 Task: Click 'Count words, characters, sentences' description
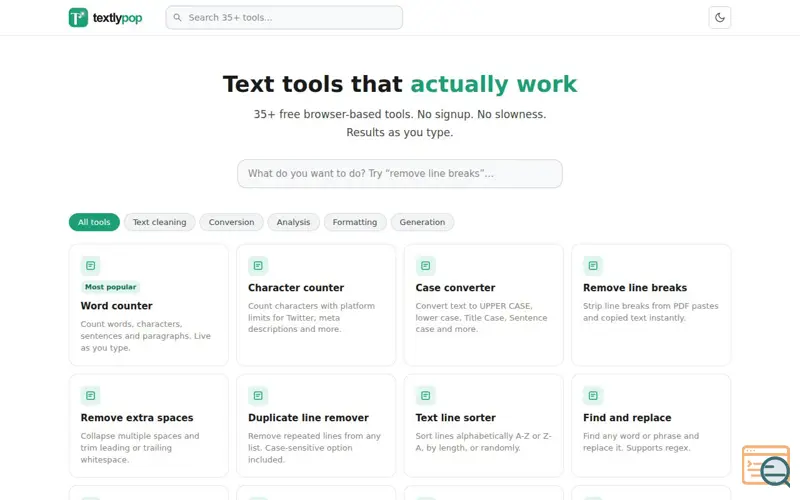coord(145,336)
